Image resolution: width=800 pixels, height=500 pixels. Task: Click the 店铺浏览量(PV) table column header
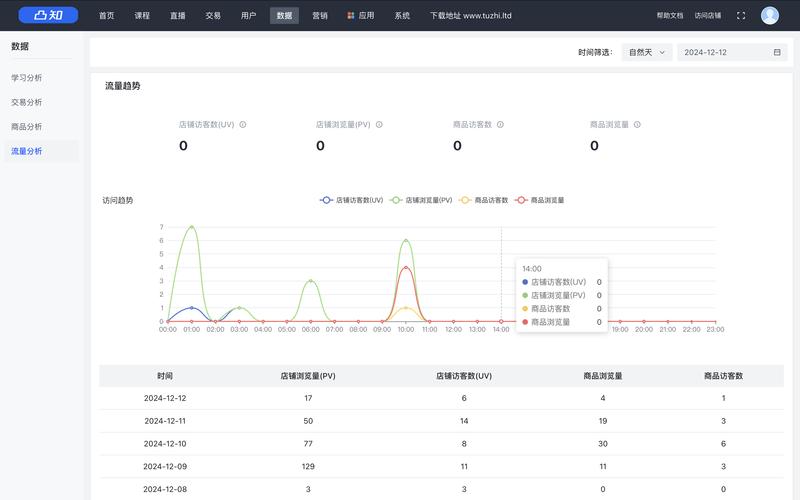(x=308, y=376)
